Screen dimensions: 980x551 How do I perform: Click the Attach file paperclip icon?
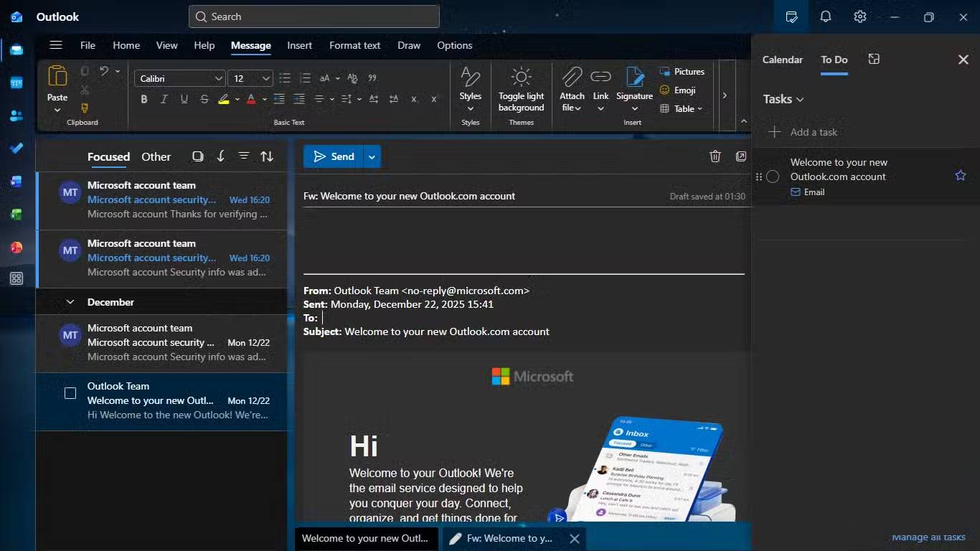click(572, 77)
